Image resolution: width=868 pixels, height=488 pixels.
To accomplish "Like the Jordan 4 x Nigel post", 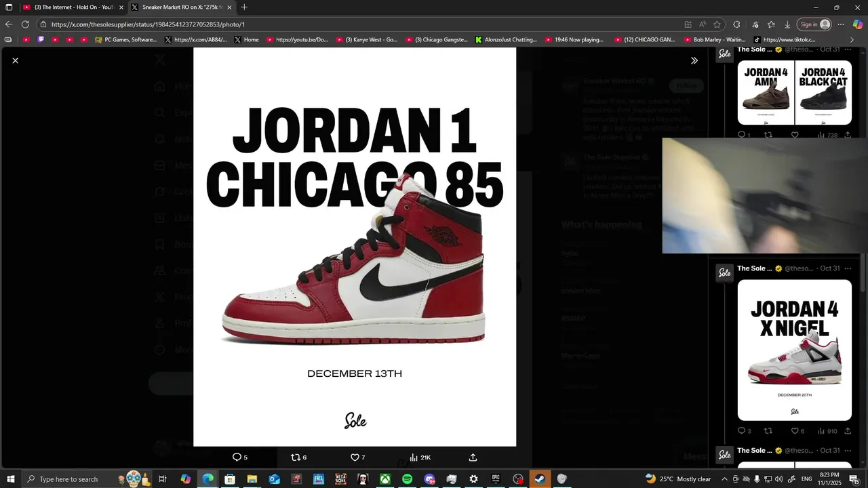I will [x=797, y=431].
